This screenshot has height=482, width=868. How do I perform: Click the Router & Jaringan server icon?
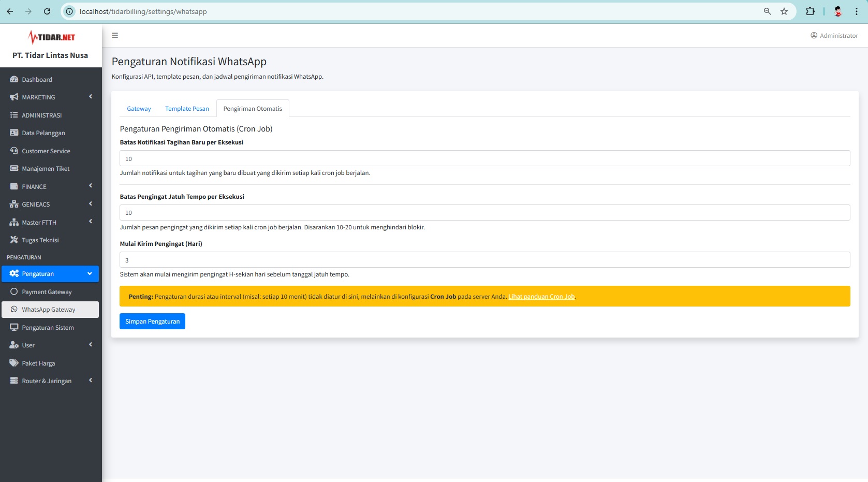click(x=14, y=381)
